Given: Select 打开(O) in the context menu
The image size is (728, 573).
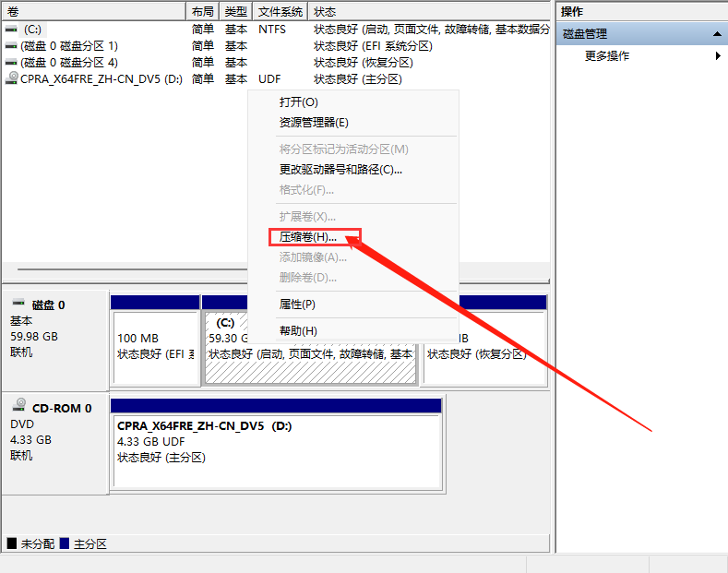Looking at the screenshot, I should click(x=298, y=102).
